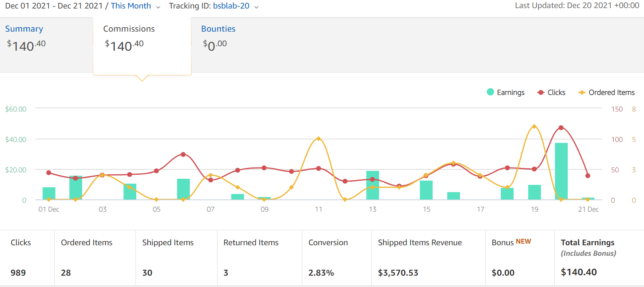Click the Bonus NEW summary cell
The image size is (644, 287).
[x=520, y=258]
